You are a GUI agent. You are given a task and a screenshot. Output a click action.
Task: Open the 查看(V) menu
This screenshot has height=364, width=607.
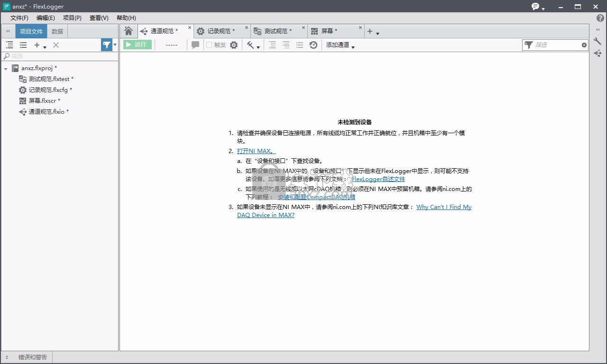99,18
